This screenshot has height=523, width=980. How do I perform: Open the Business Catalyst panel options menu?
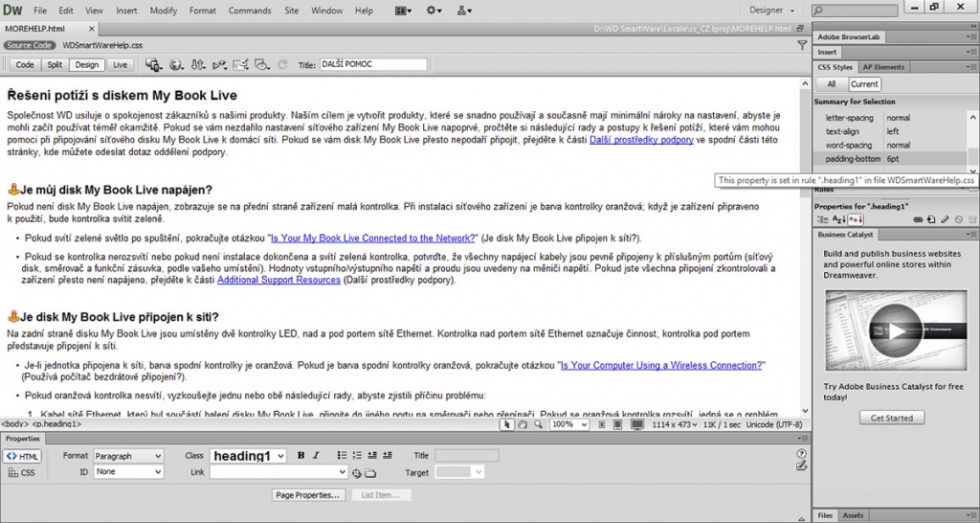pos(970,235)
